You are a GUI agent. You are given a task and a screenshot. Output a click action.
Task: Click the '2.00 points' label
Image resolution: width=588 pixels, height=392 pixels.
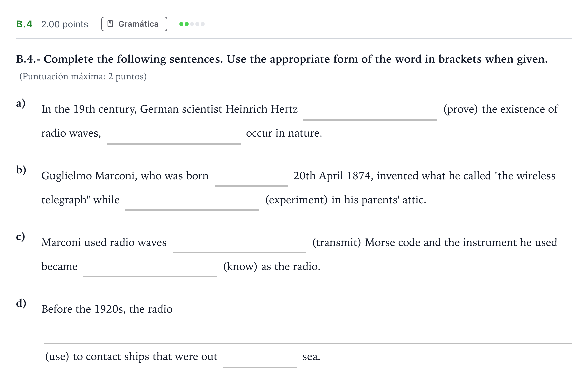pyautogui.click(x=65, y=24)
